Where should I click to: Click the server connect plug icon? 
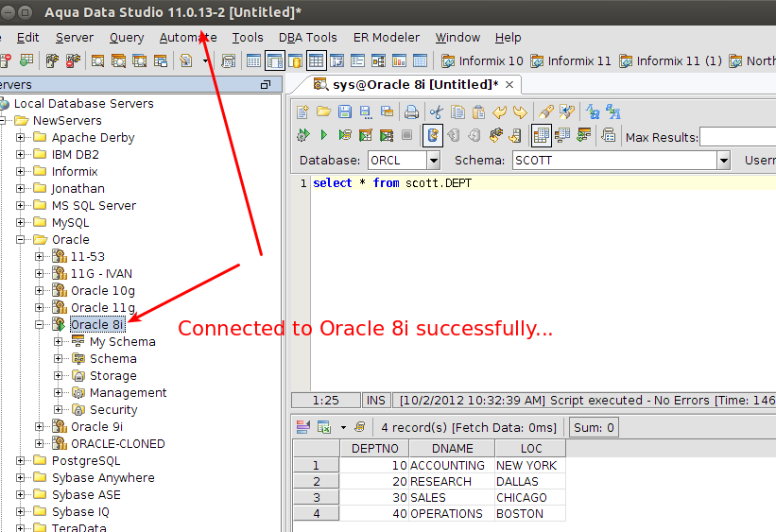tap(52, 61)
